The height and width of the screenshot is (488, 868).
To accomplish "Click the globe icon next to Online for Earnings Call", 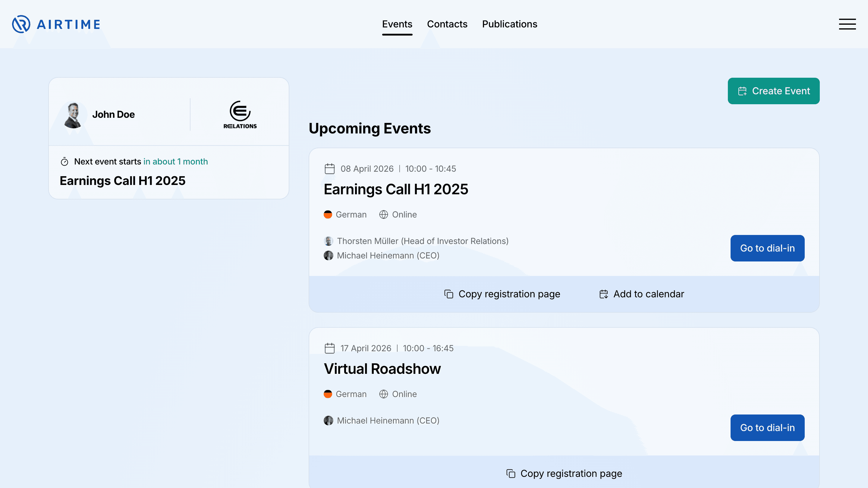I will (x=384, y=214).
